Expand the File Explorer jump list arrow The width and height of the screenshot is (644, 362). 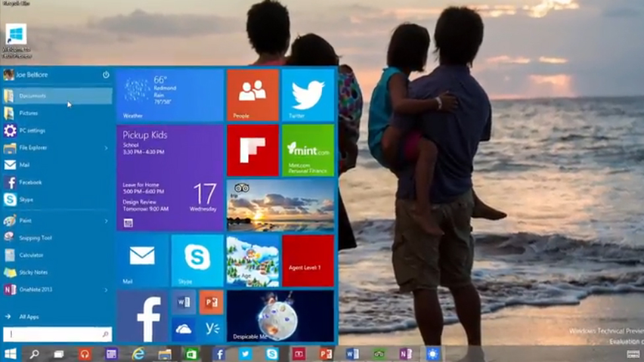coord(106,148)
